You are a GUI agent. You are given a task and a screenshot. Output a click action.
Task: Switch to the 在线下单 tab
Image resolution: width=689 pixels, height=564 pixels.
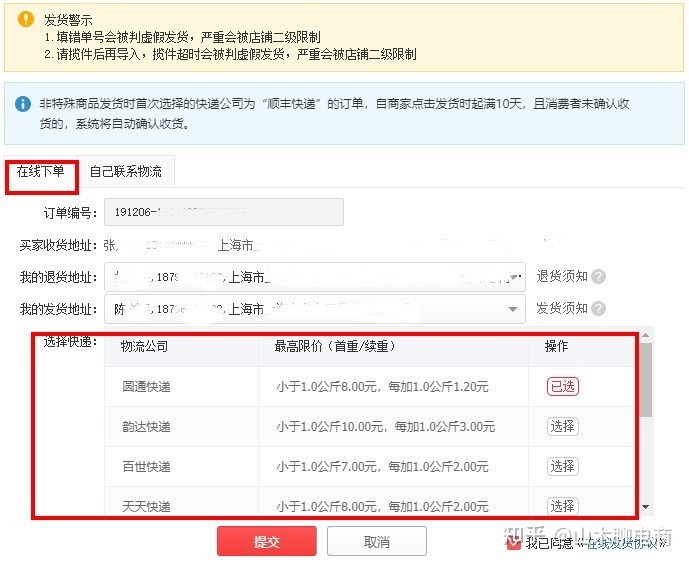(x=41, y=172)
